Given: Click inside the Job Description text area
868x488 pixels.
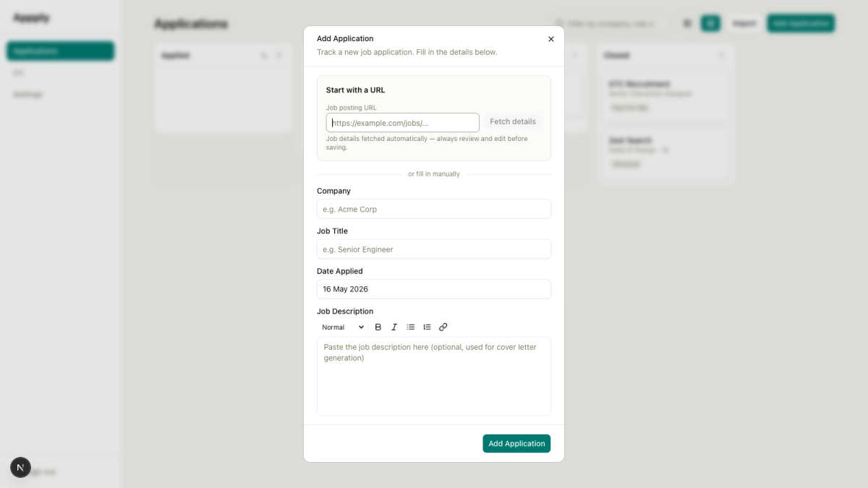Looking at the screenshot, I should [434, 376].
